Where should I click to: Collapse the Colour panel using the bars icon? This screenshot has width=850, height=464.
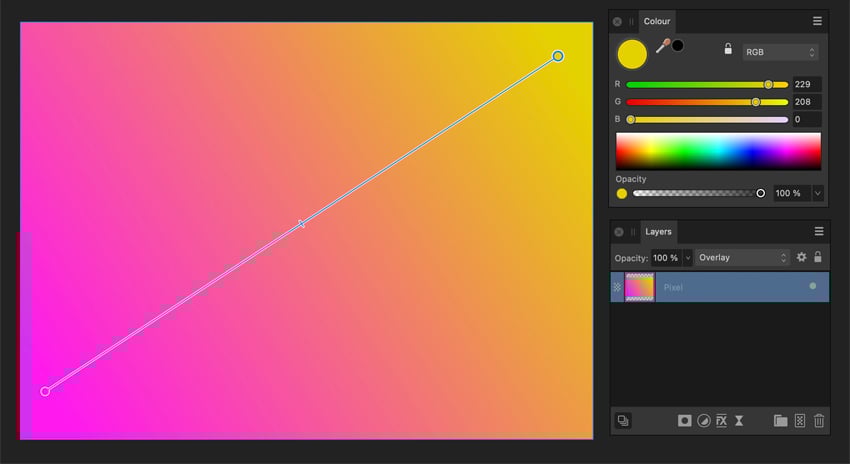click(632, 22)
